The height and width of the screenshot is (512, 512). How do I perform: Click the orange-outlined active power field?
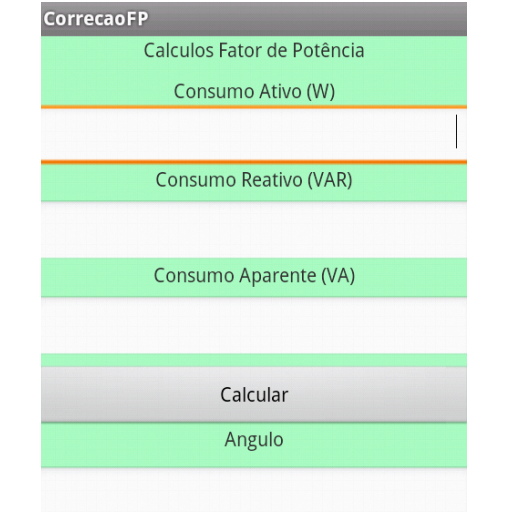tap(254, 135)
